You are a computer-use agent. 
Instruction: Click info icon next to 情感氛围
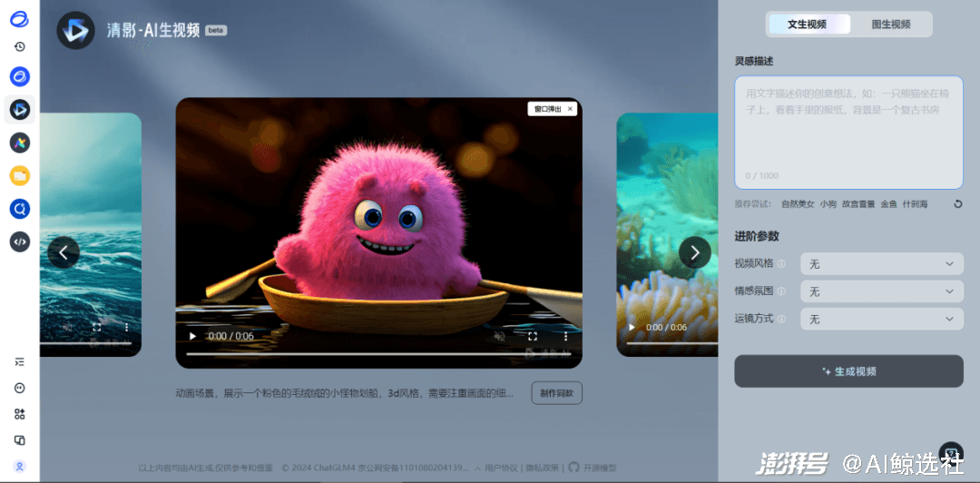tap(781, 291)
